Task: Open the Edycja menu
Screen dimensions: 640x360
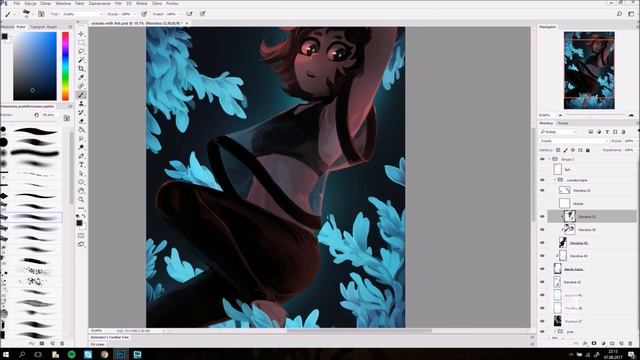Action: click(x=30, y=3)
